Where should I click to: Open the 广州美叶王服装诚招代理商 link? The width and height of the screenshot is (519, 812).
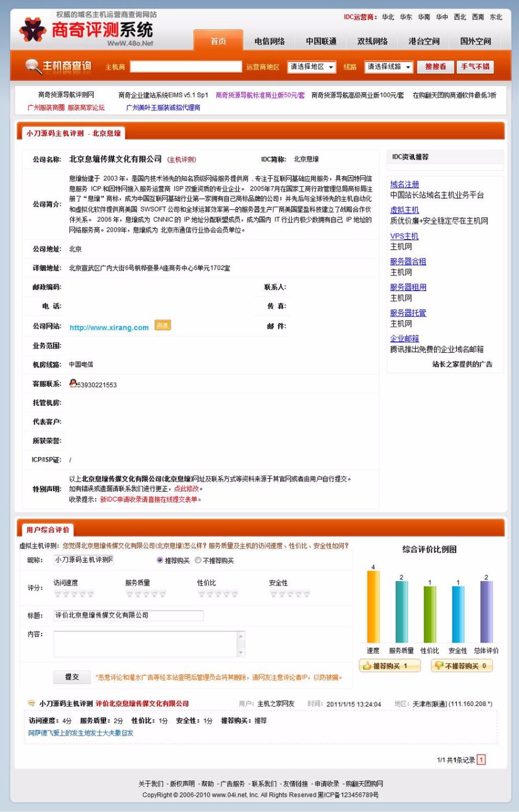pos(163,108)
